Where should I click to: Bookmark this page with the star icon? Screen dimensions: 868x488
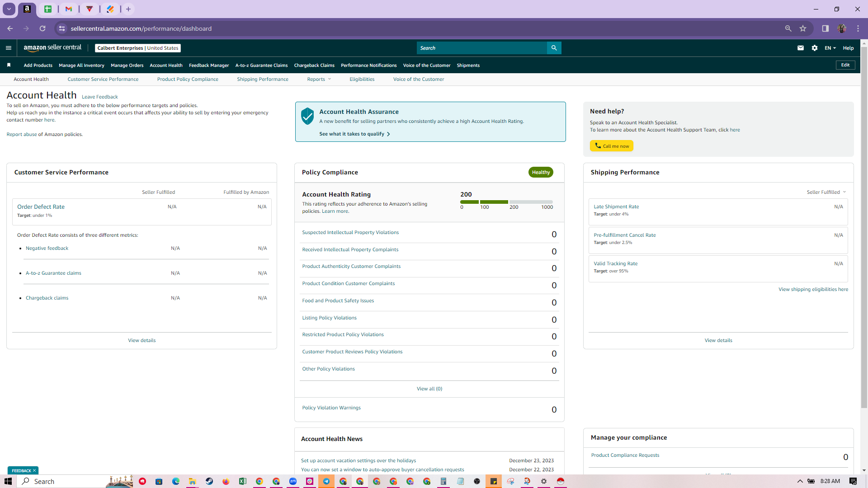tap(803, 28)
